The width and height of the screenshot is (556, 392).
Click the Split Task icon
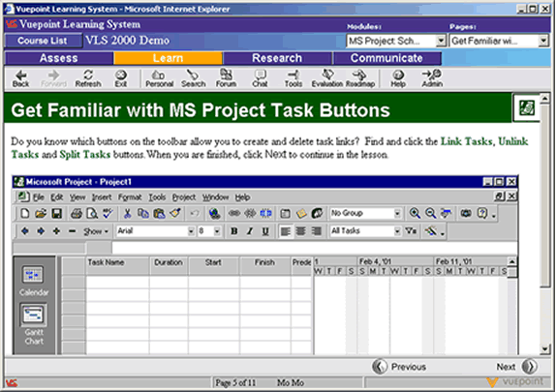point(265,213)
